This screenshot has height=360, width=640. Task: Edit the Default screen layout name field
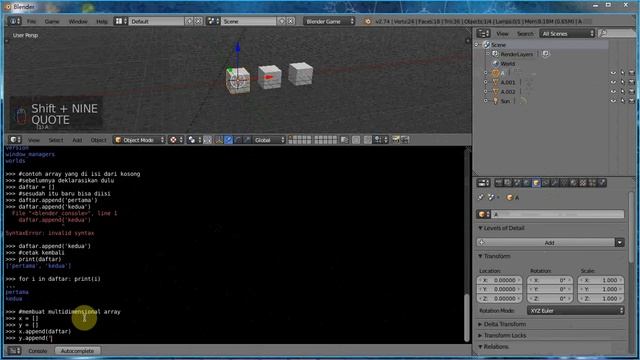[156, 21]
